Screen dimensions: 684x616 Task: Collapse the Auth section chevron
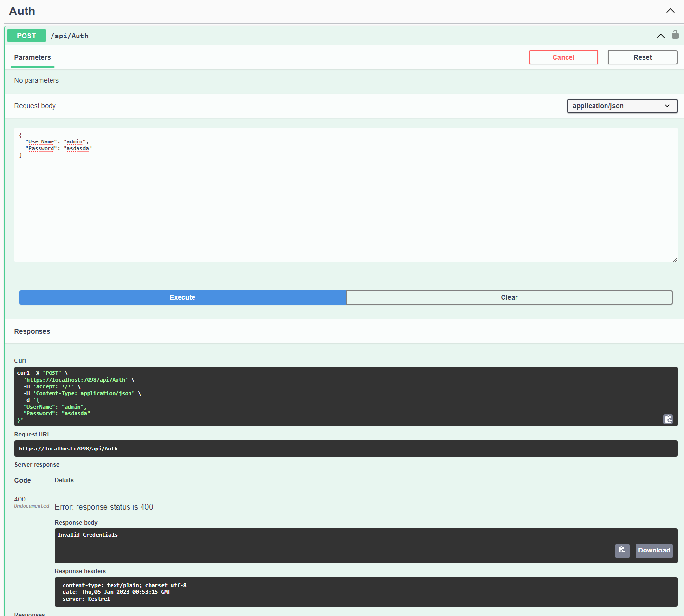tap(670, 11)
